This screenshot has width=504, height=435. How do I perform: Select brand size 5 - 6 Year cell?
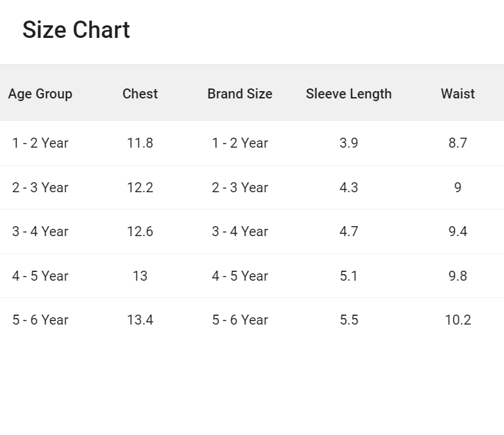[240, 320]
